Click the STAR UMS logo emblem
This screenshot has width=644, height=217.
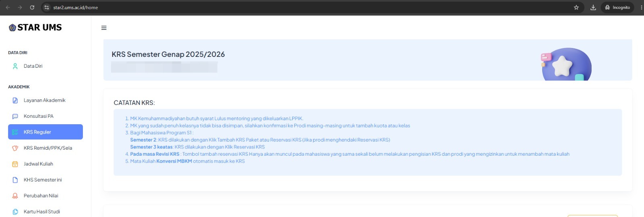(x=12, y=27)
